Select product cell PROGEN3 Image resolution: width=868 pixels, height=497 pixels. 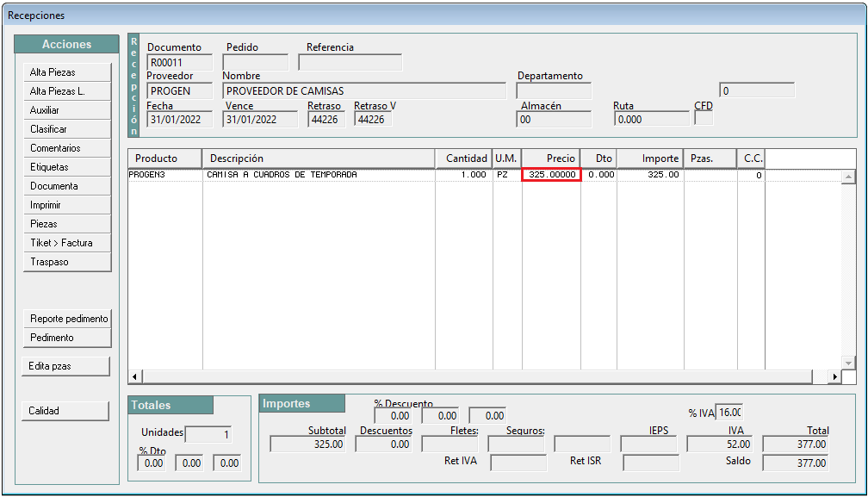pos(165,175)
